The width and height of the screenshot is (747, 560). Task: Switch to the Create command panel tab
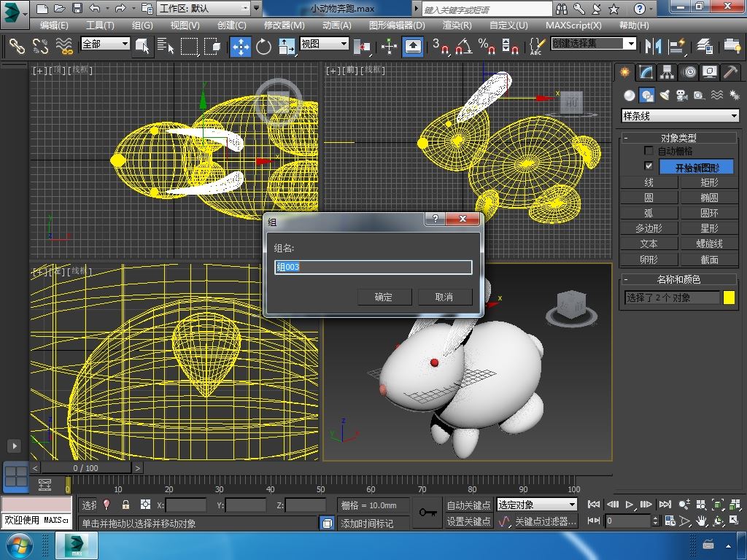624,72
